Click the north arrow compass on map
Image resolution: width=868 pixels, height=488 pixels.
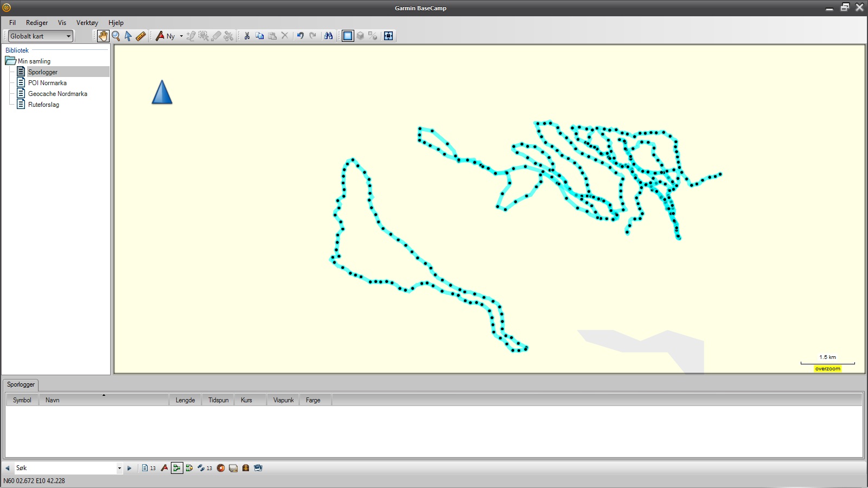point(162,92)
